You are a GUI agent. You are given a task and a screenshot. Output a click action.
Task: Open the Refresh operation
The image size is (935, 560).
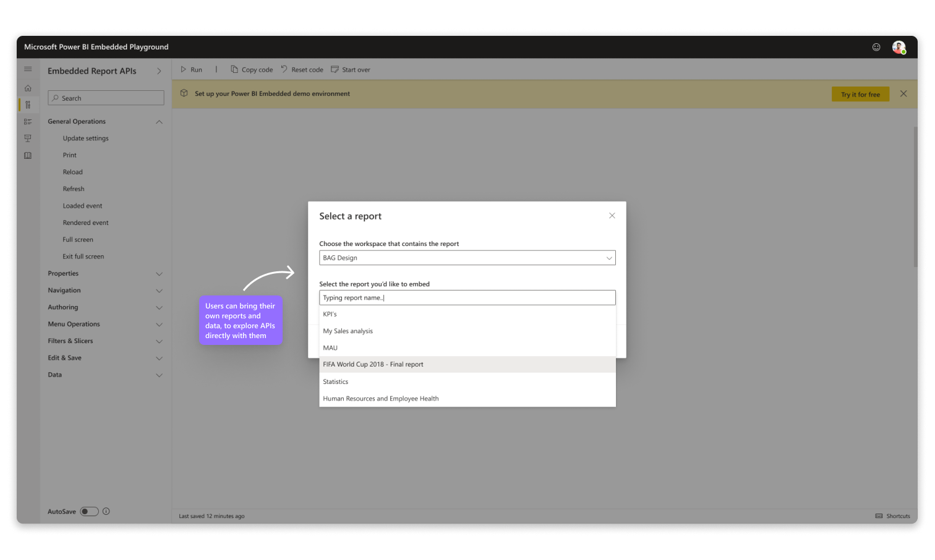[x=74, y=189]
